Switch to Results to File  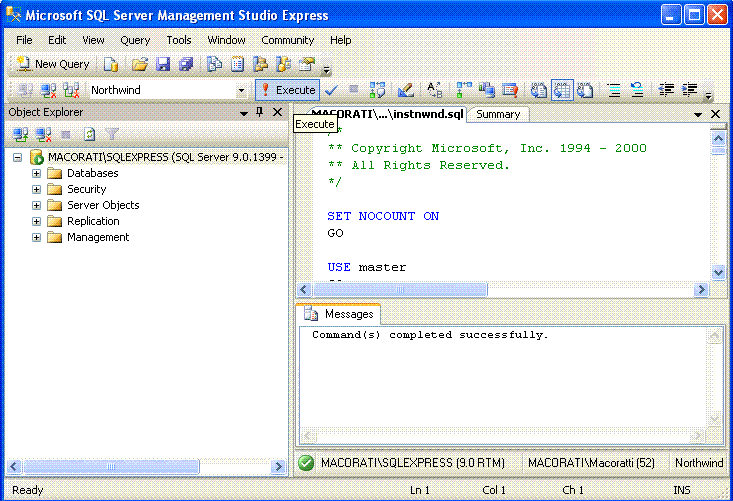click(x=585, y=90)
